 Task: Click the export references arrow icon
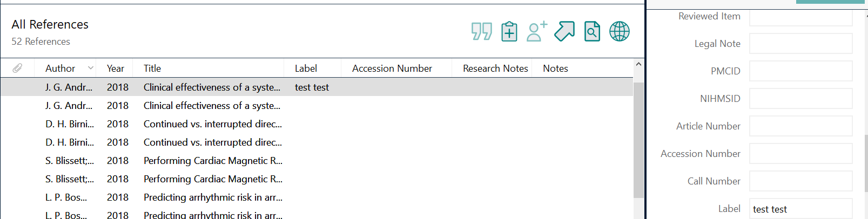pyautogui.click(x=564, y=31)
